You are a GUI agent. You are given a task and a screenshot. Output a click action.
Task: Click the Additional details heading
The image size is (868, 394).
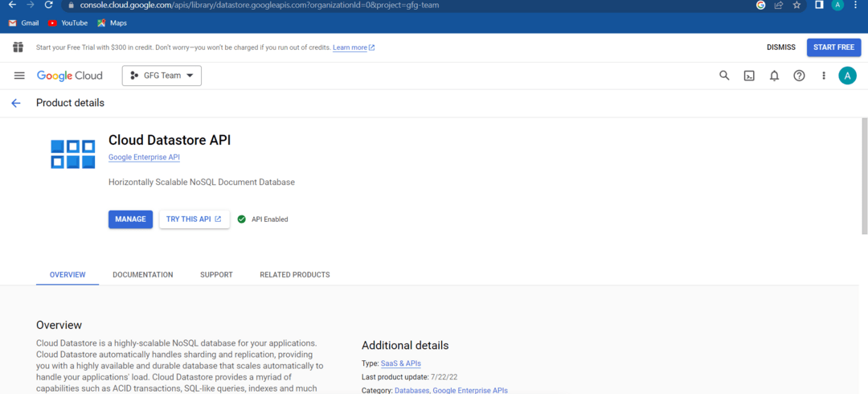(405, 345)
